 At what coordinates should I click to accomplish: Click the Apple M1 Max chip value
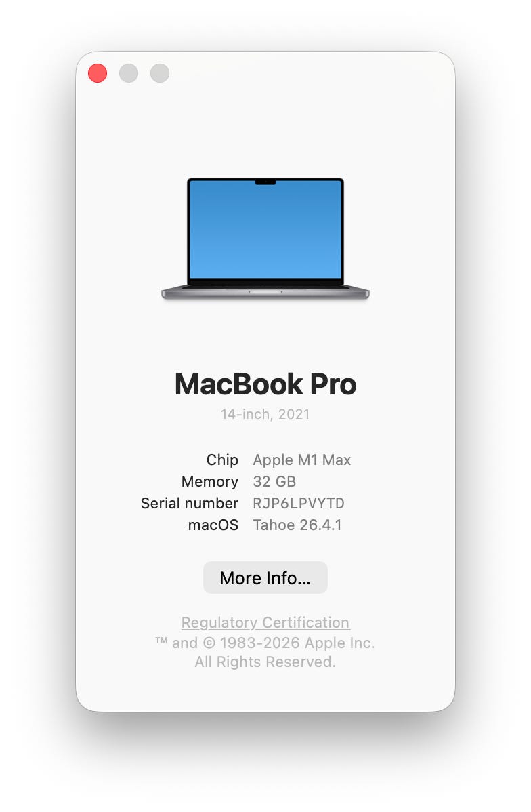(x=301, y=460)
